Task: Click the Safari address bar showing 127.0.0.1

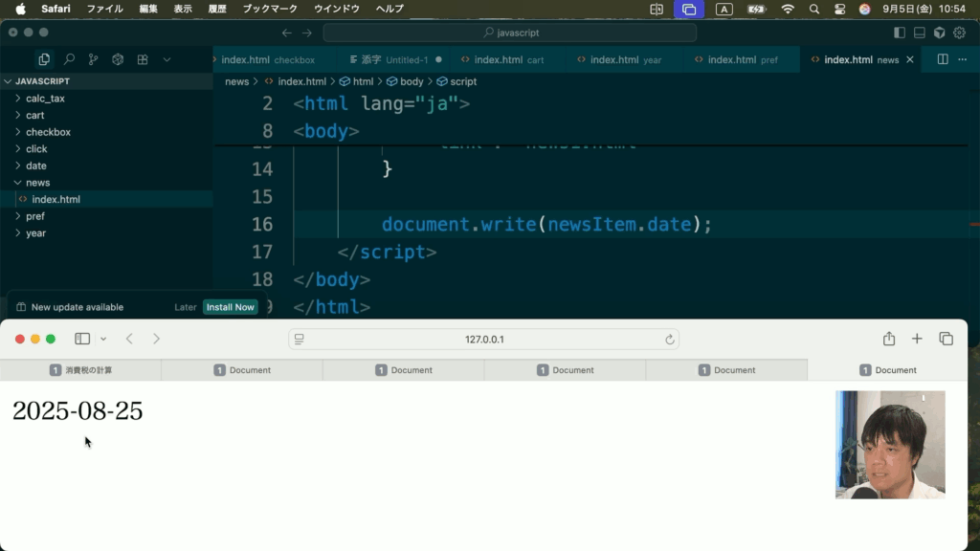Action: 484,340
